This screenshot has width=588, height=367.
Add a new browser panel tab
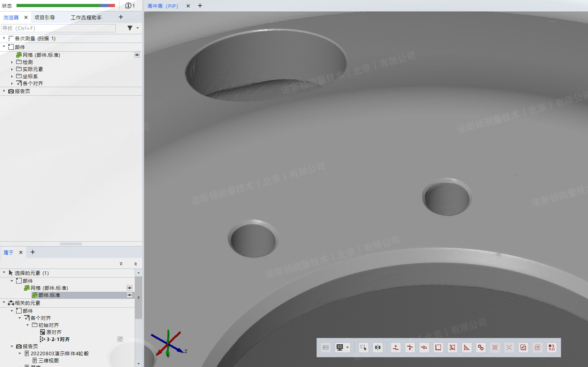(x=121, y=17)
